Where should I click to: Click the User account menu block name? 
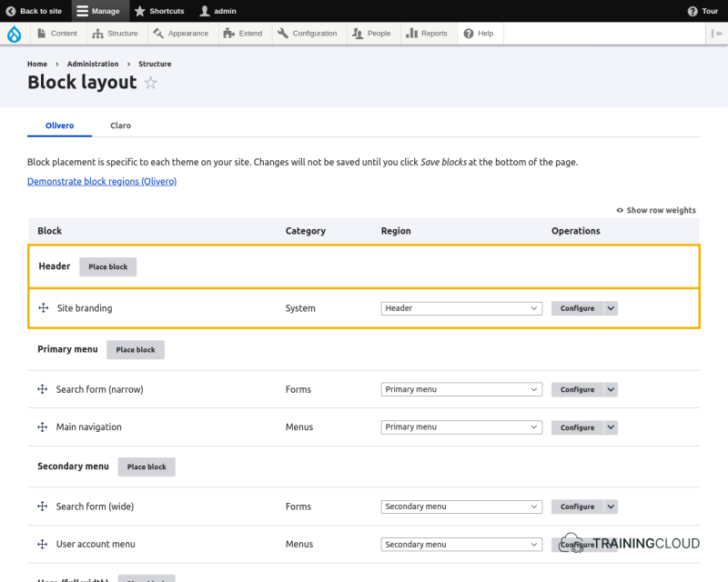pyautogui.click(x=96, y=544)
